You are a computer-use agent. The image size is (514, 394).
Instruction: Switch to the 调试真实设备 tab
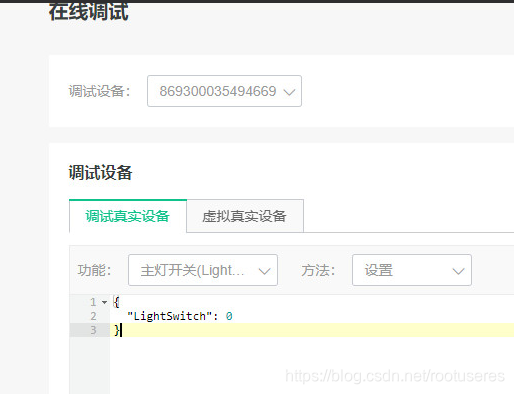(128, 216)
